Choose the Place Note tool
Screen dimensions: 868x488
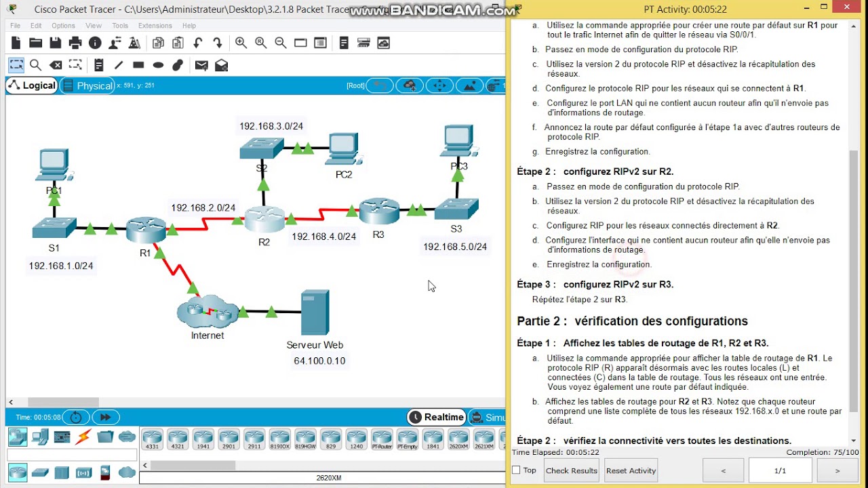tap(99, 65)
